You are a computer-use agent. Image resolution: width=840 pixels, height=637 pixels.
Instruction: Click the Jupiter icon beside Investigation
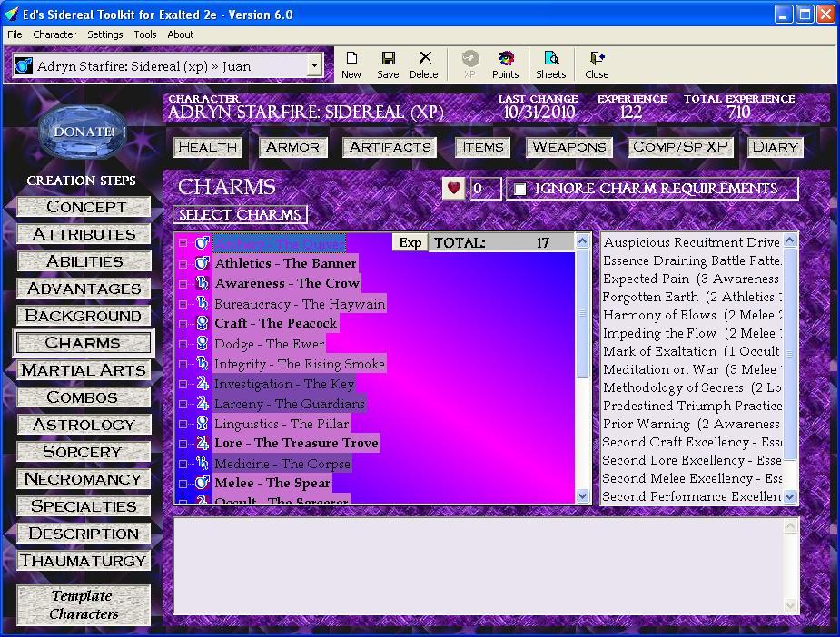point(202,383)
